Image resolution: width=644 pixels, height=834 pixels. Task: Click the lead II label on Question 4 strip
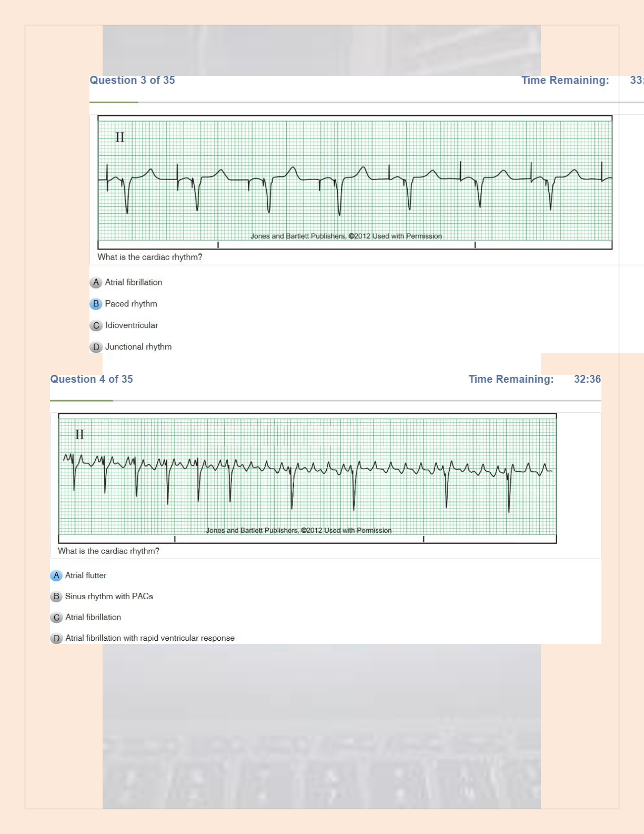tap(79, 434)
